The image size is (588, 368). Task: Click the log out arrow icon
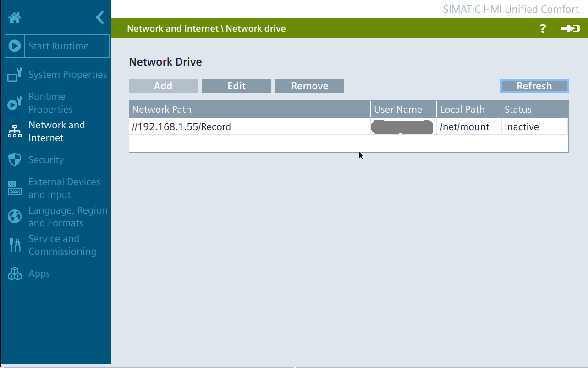click(x=571, y=28)
